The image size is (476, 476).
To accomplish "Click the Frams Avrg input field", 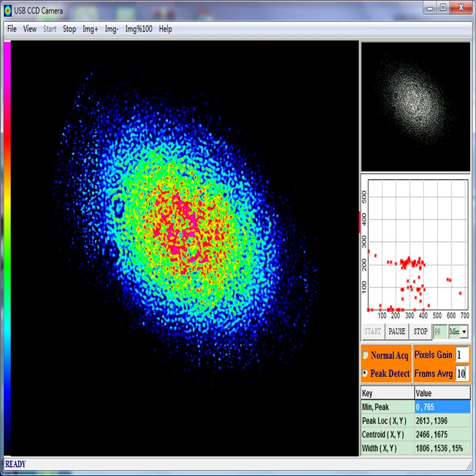I will pyautogui.click(x=462, y=374).
